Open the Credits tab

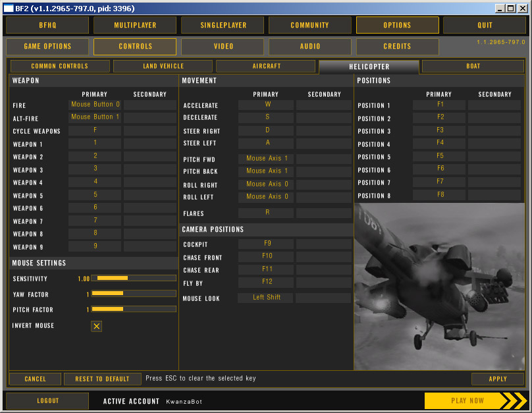pyautogui.click(x=397, y=47)
